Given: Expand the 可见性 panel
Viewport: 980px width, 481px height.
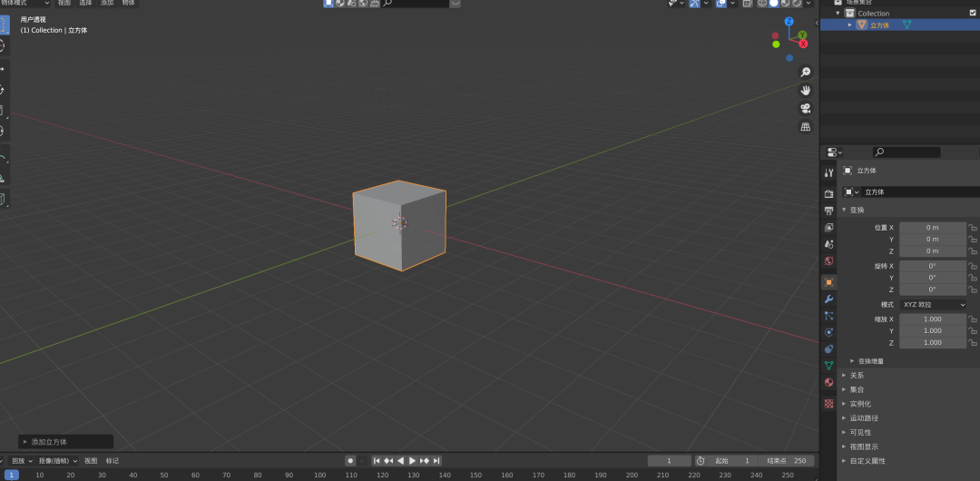Looking at the screenshot, I should tap(844, 432).
